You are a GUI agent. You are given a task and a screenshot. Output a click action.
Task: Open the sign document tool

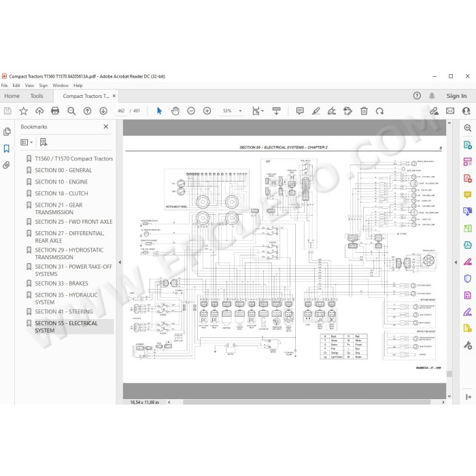(332, 111)
